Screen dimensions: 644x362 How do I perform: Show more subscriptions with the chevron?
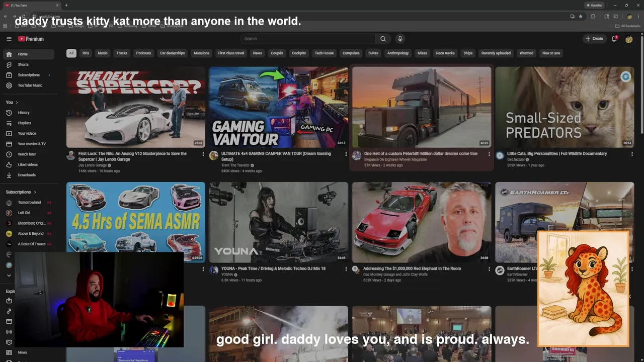coord(9,276)
